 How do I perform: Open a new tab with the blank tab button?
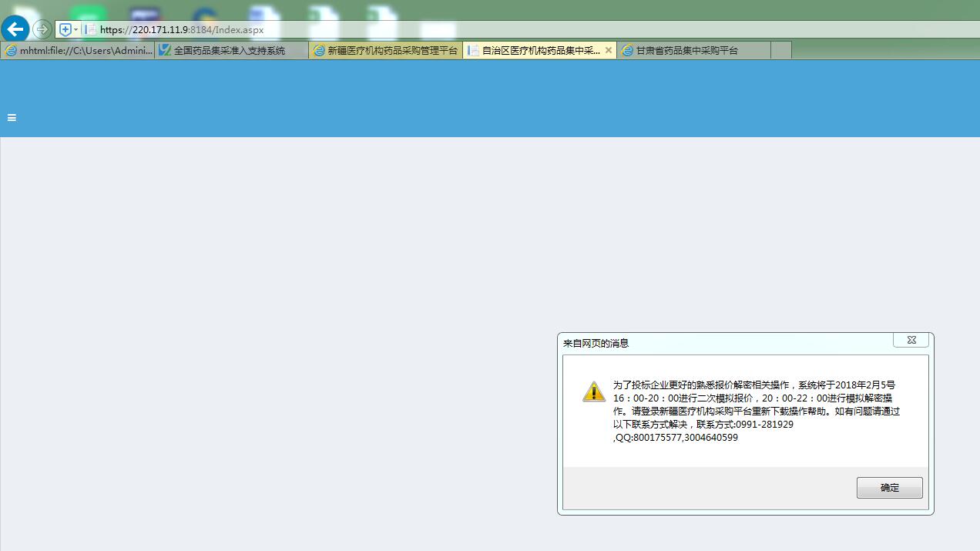[x=780, y=50]
